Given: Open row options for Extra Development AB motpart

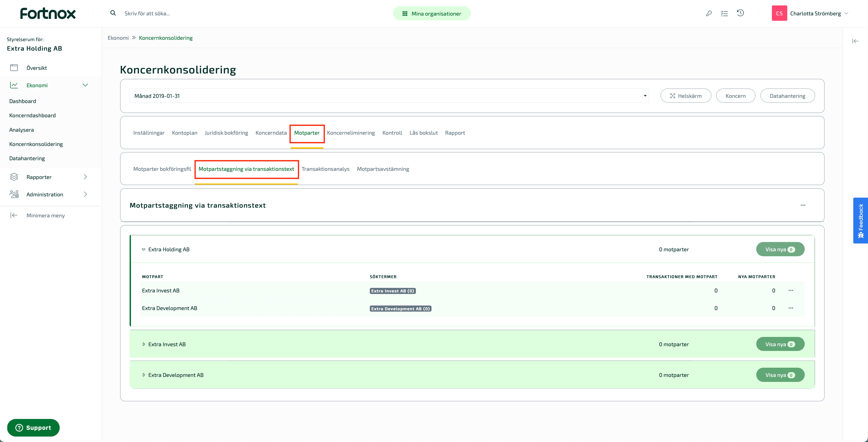Looking at the screenshot, I should (790, 308).
